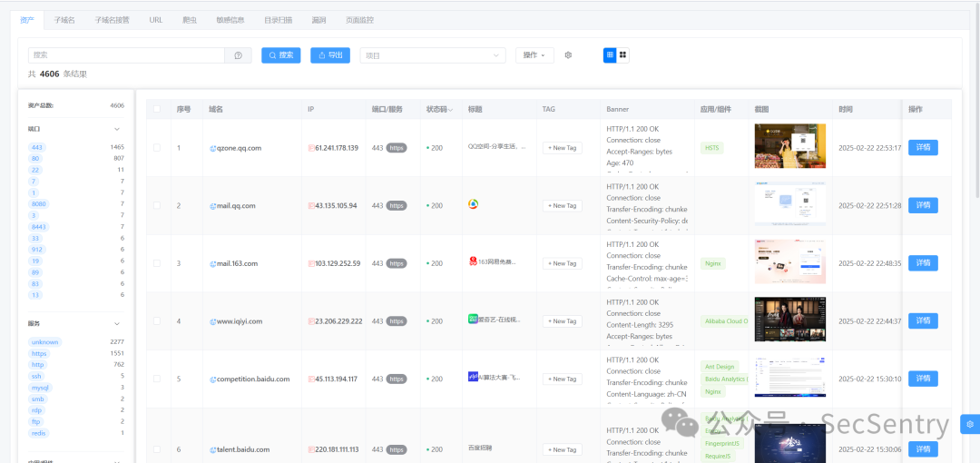Click the IP icon next to 220.181.111.113
The image size is (980, 463).
pos(311,450)
